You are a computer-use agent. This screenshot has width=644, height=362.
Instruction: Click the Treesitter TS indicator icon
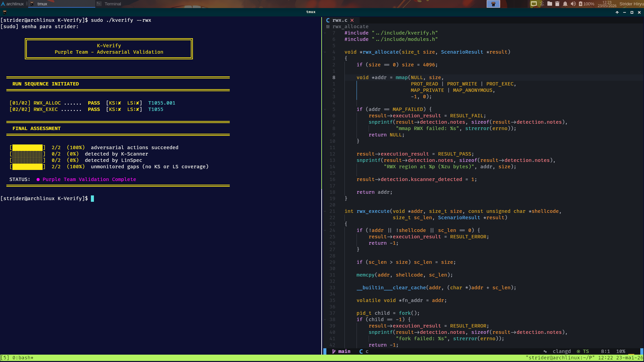tap(578, 351)
